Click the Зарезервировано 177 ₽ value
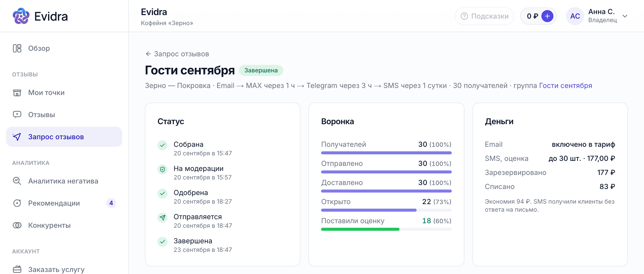This screenshot has height=274, width=644. pyautogui.click(x=606, y=173)
